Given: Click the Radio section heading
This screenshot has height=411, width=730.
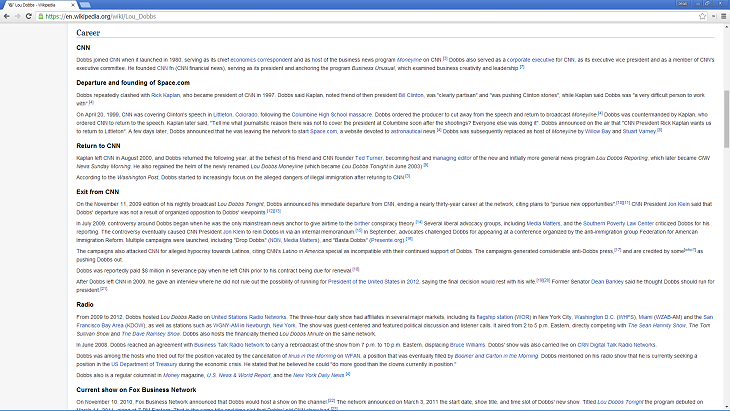Looking at the screenshot, I should point(85,305).
